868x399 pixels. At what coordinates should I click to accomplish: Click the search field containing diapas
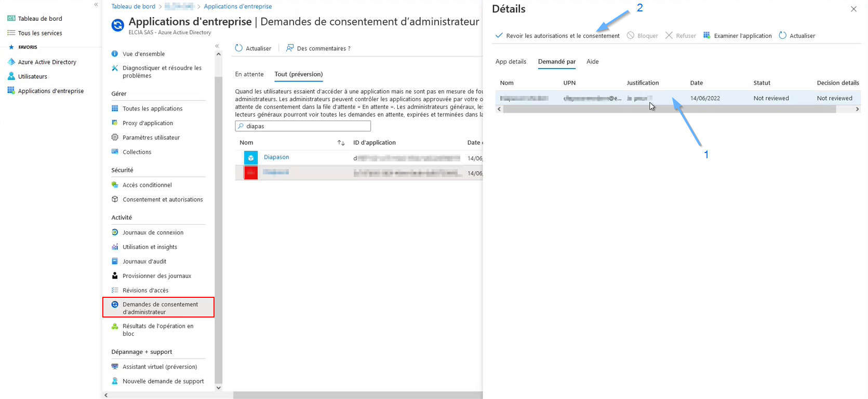pyautogui.click(x=306, y=126)
